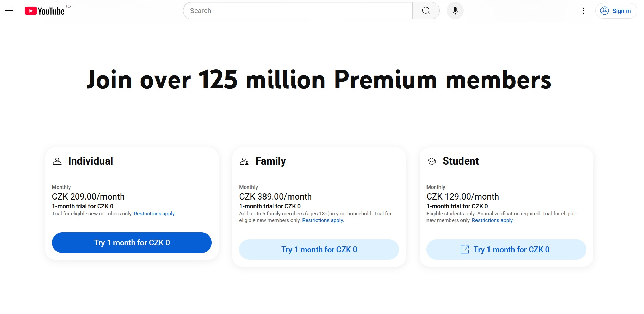Click the YouTube logo
Viewport: 644px width, 314px height.
pos(45,11)
